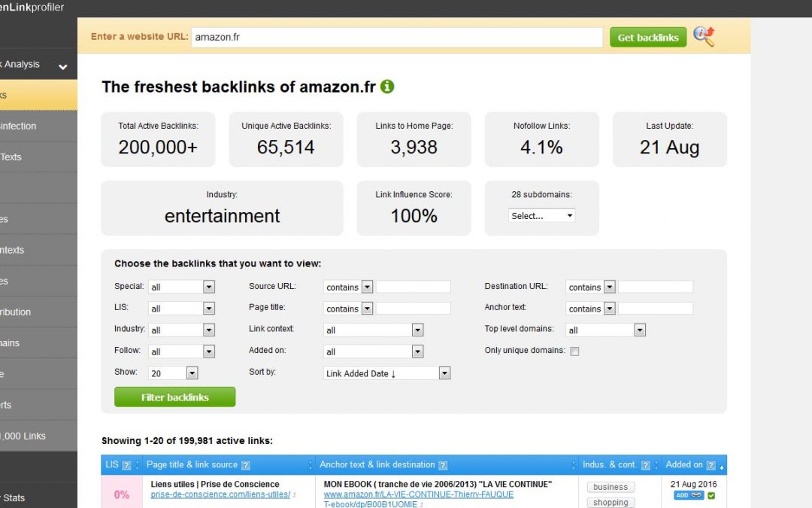Click the Industry entertainment value
This screenshot has height=508, width=812.
pos(222,216)
